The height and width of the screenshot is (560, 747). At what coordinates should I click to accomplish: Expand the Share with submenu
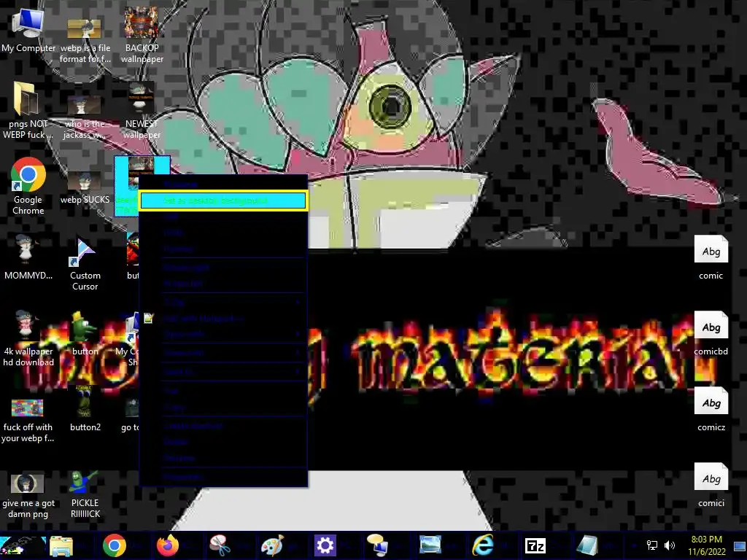tap(223, 353)
